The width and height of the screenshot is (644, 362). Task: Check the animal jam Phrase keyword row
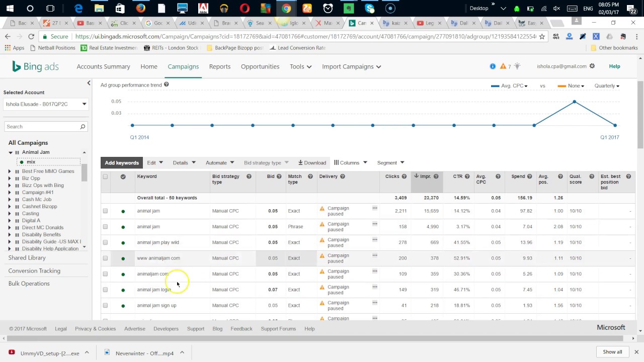tap(105, 227)
